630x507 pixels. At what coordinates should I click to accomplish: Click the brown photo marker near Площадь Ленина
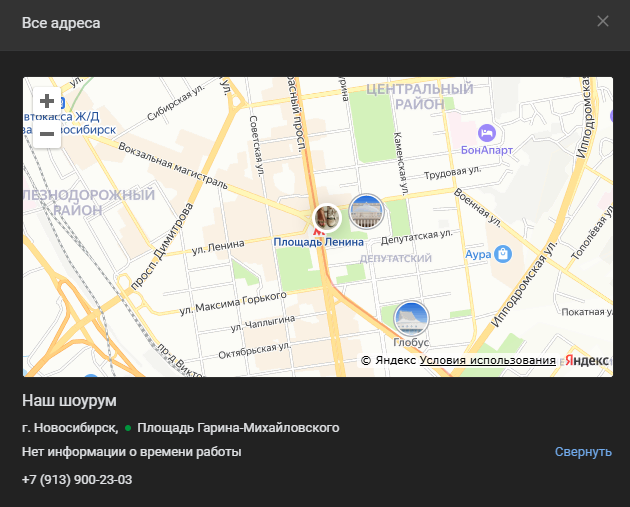[326, 216]
